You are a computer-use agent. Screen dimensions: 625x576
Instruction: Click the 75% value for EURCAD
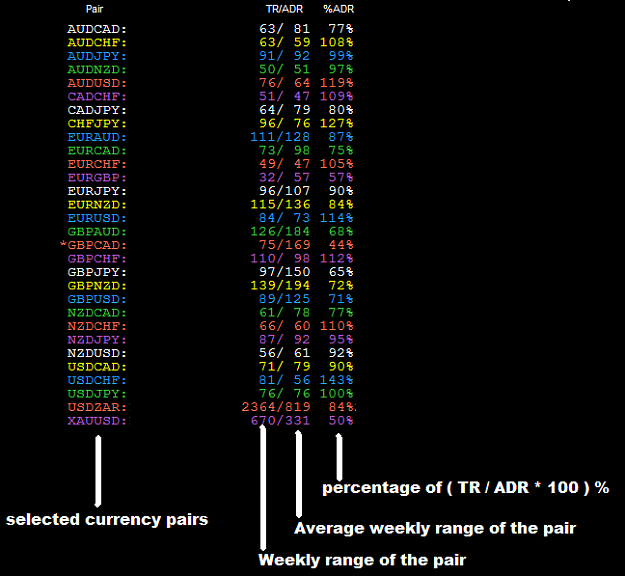tap(341, 150)
